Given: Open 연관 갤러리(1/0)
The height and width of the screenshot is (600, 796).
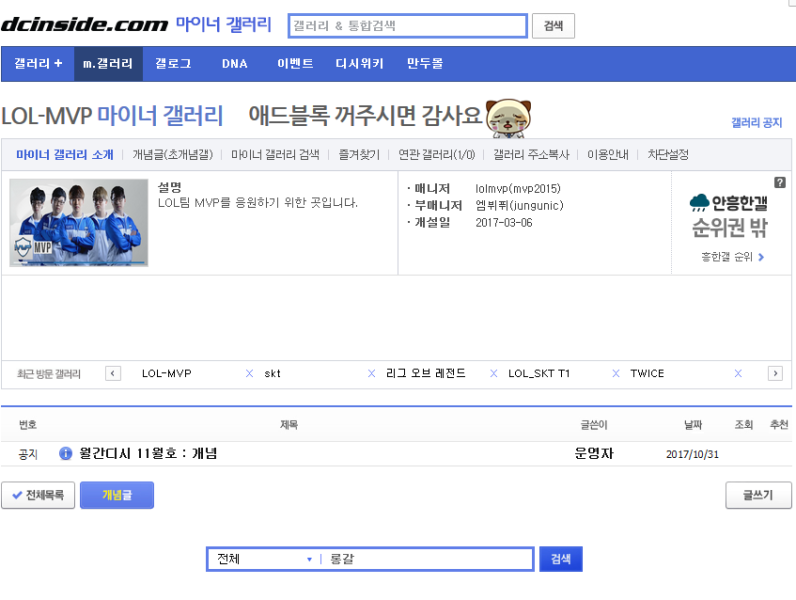Looking at the screenshot, I should pos(437,154).
